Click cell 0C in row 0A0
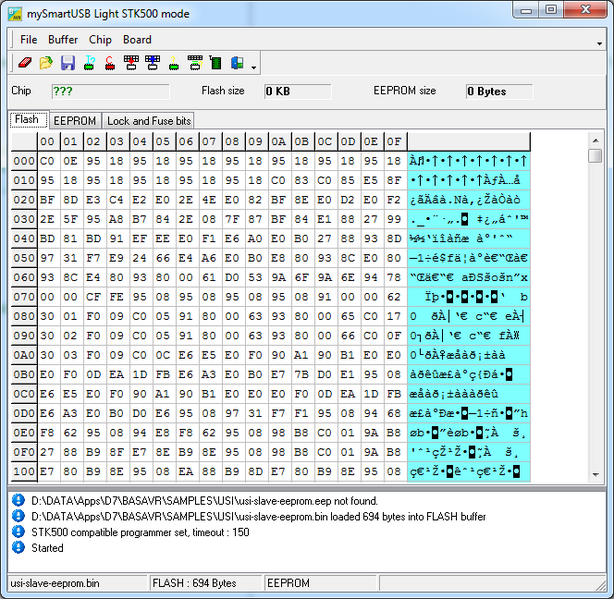The height and width of the screenshot is (599, 614). tap(163, 355)
